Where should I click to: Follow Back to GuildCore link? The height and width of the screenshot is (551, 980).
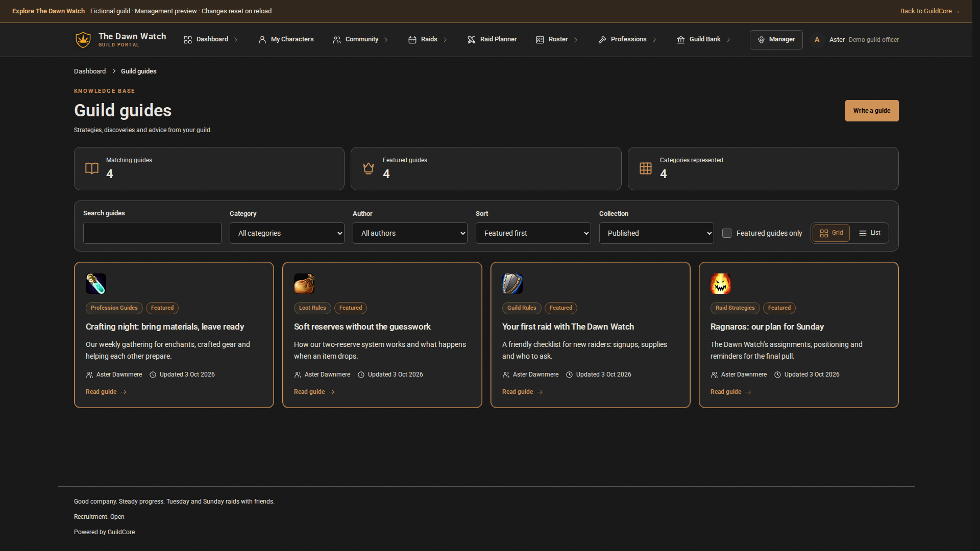(x=929, y=11)
